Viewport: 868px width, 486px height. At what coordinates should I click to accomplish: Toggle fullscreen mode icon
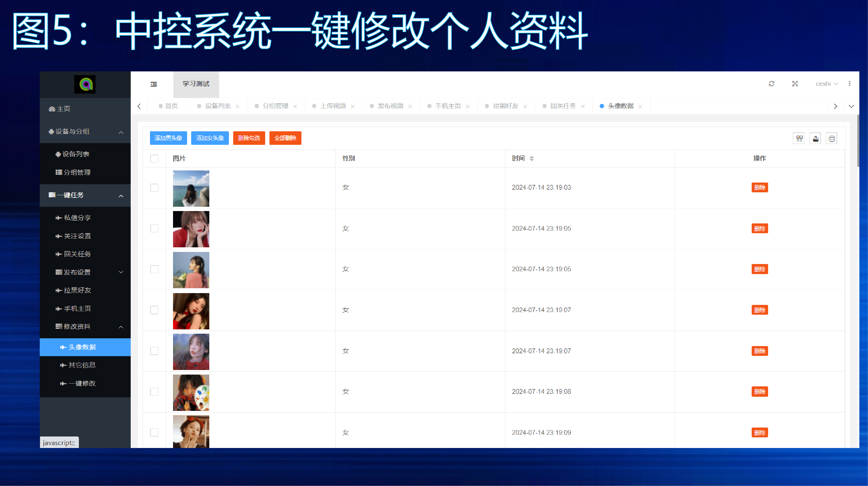tap(795, 83)
